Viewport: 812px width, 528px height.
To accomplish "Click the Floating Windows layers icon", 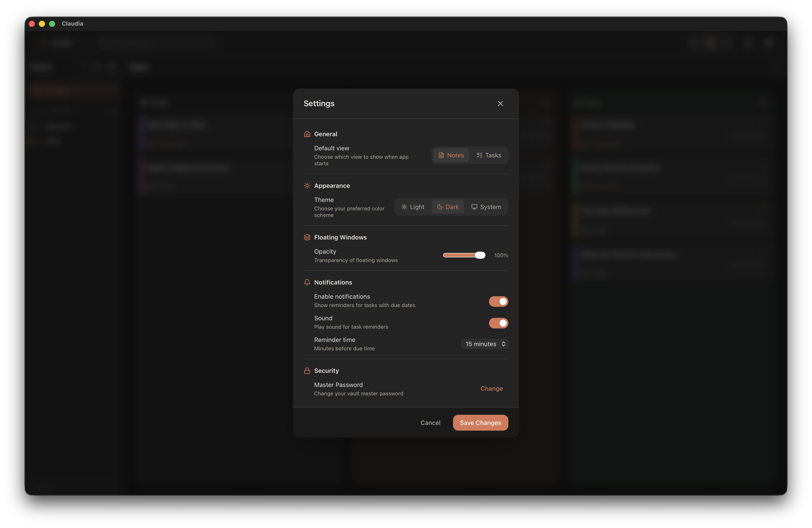I will pyautogui.click(x=307, y=237).
